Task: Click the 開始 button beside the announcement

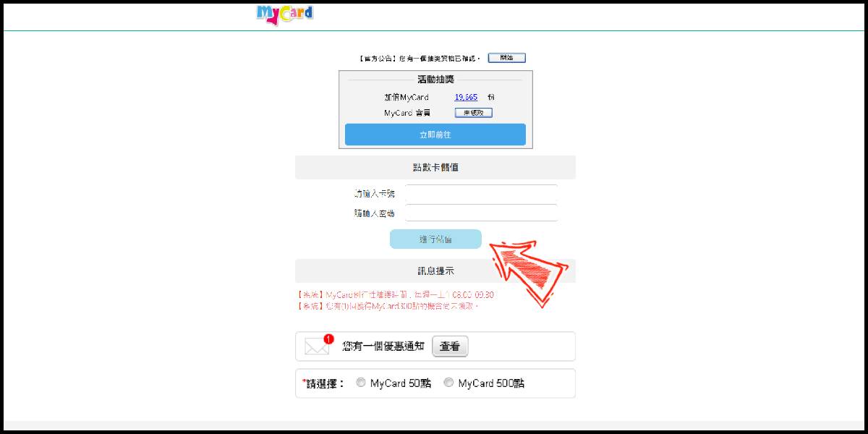Action: click(506, 58)
